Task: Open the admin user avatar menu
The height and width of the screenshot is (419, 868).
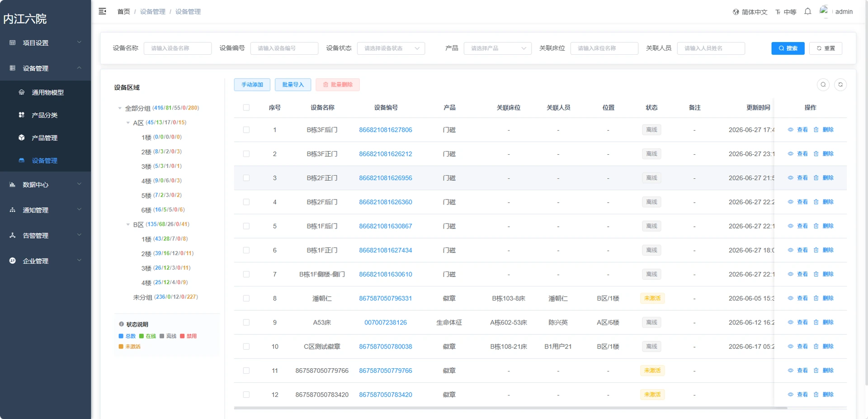Action: click(824, 11)
